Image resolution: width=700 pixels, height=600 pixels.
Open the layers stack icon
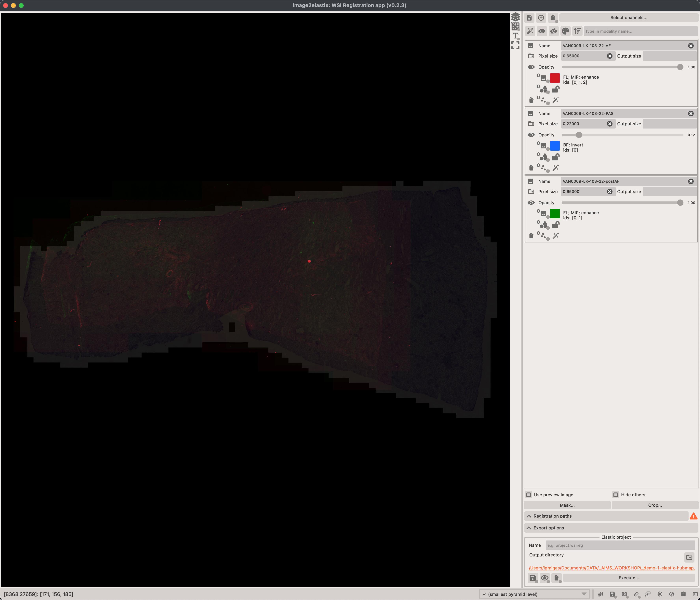tap(515, 17)
